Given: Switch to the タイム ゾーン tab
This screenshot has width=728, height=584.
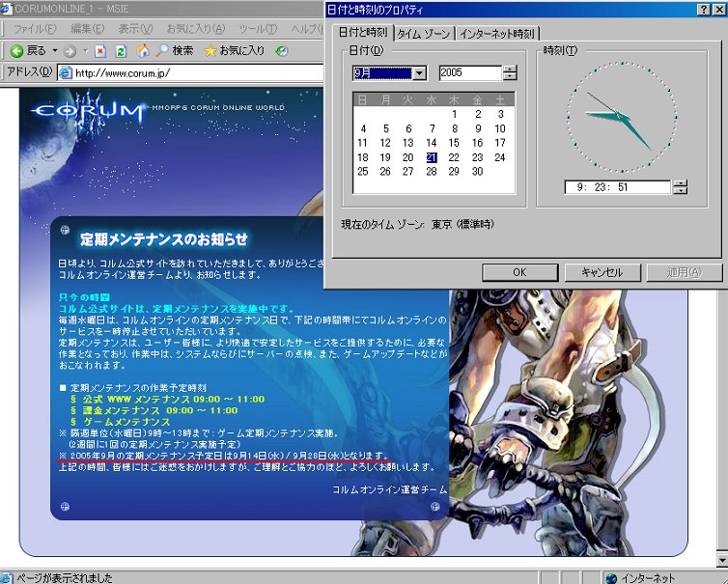Looking at the screenshot, I should coord(424,34).
